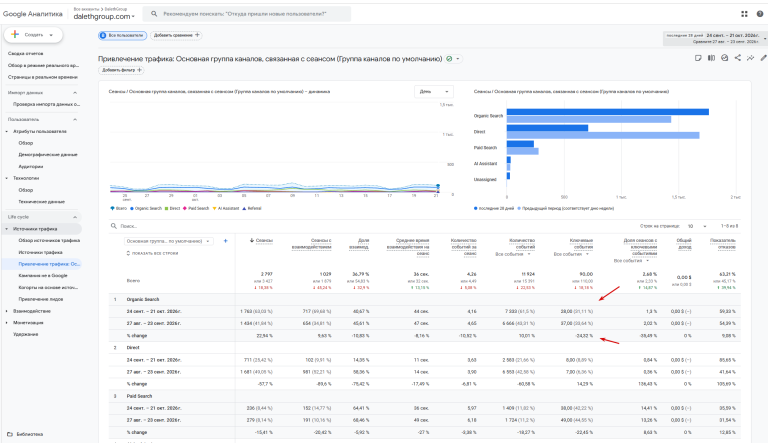
Task: Collapse the Life cycle sidebar section
Action: 75,217
